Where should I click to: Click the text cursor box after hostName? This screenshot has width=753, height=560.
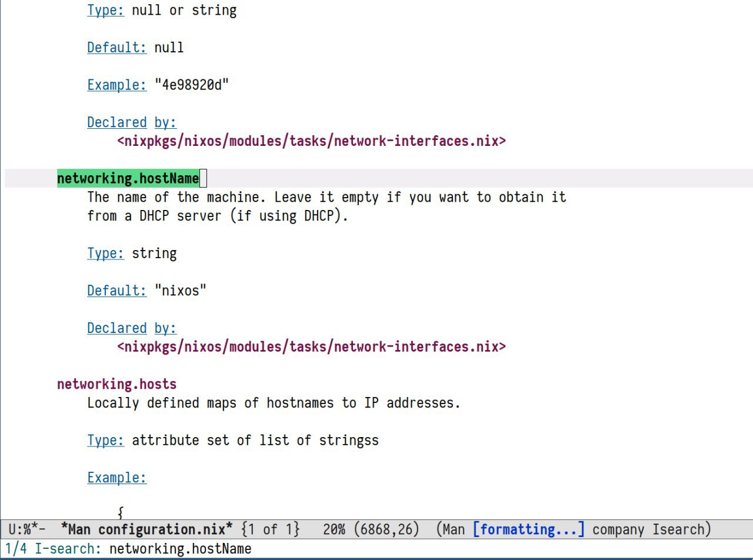tap(204, 178)
